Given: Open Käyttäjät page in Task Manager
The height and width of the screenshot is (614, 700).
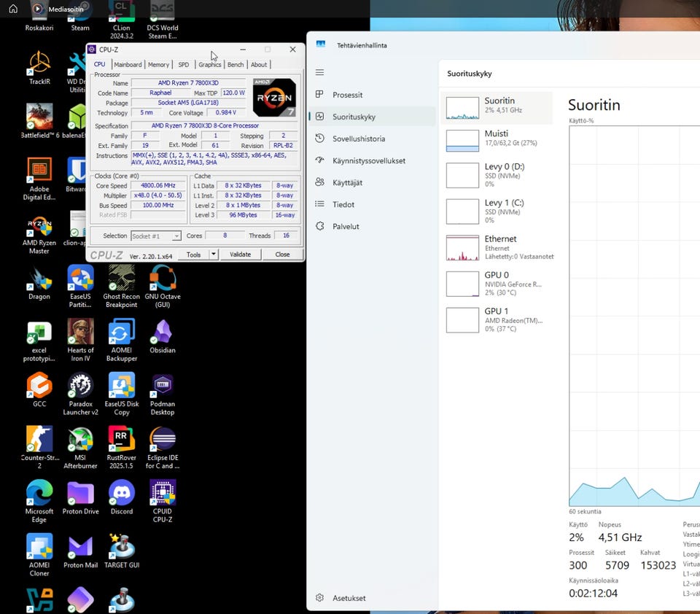Looking at the screenshot, I should [x=373, y=182].
